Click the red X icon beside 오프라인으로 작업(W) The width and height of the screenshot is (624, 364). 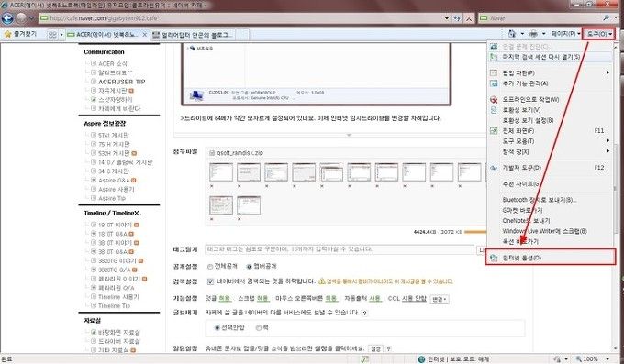click(494, 99)
